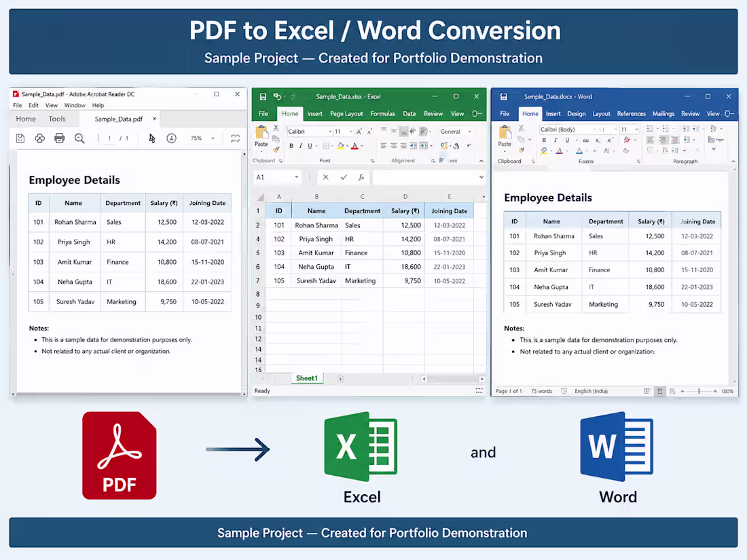
Task: Click the Undo icon in Excel title bar
Action: pyautogui.click(x=277, y=96)
